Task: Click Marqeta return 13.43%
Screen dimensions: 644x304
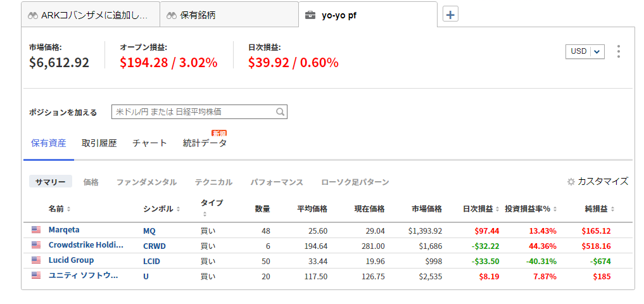Action: click(x=543, y=231)
